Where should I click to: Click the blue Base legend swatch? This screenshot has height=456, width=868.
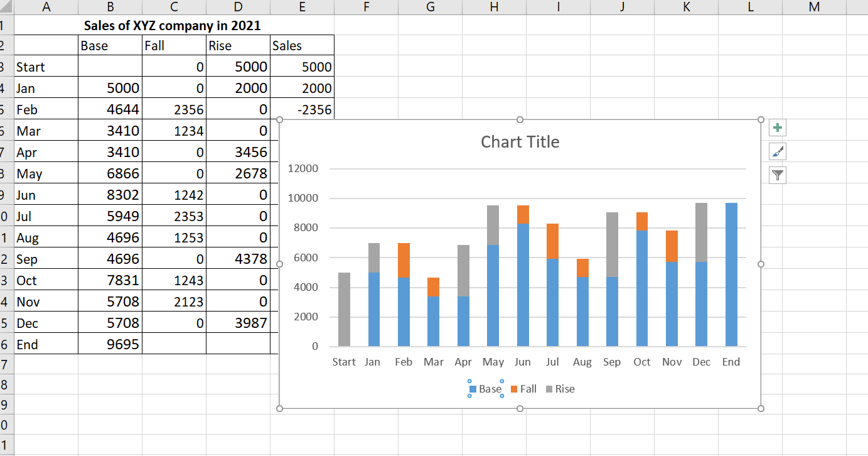tap(473, 389)
